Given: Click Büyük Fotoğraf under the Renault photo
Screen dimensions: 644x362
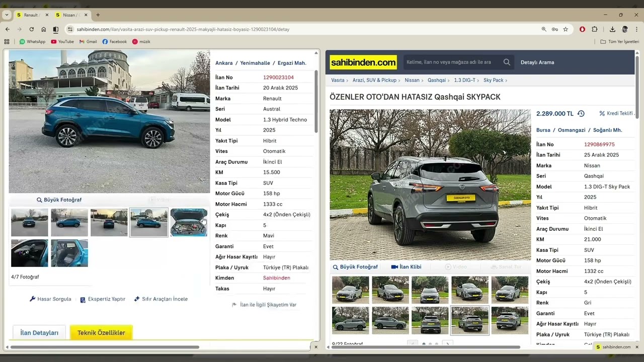Looking at the screenshot, I should tap(59, 200).
